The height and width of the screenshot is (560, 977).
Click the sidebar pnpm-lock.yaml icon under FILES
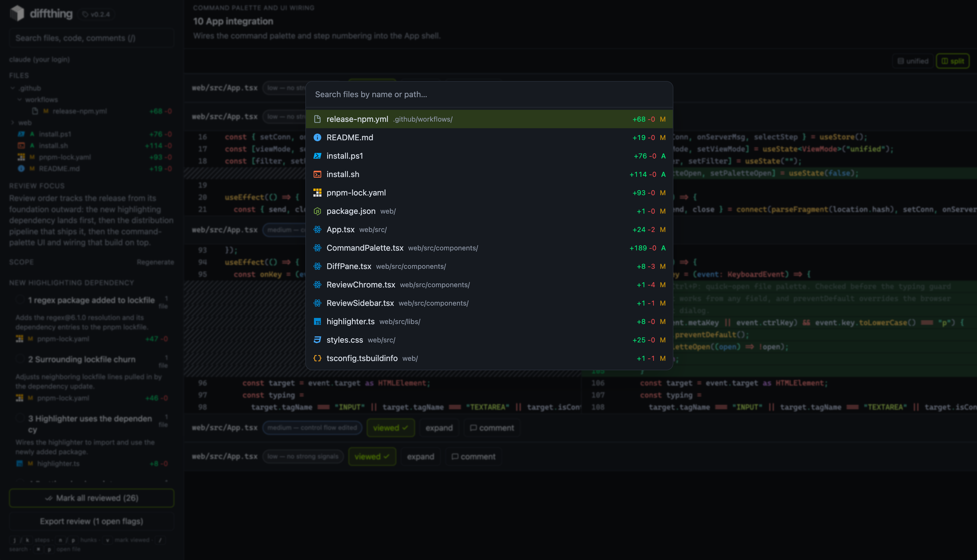[21, 157]
